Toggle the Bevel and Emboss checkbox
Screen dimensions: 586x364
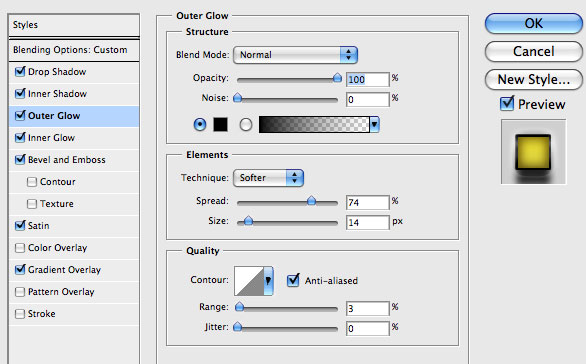tap(20, 160)
